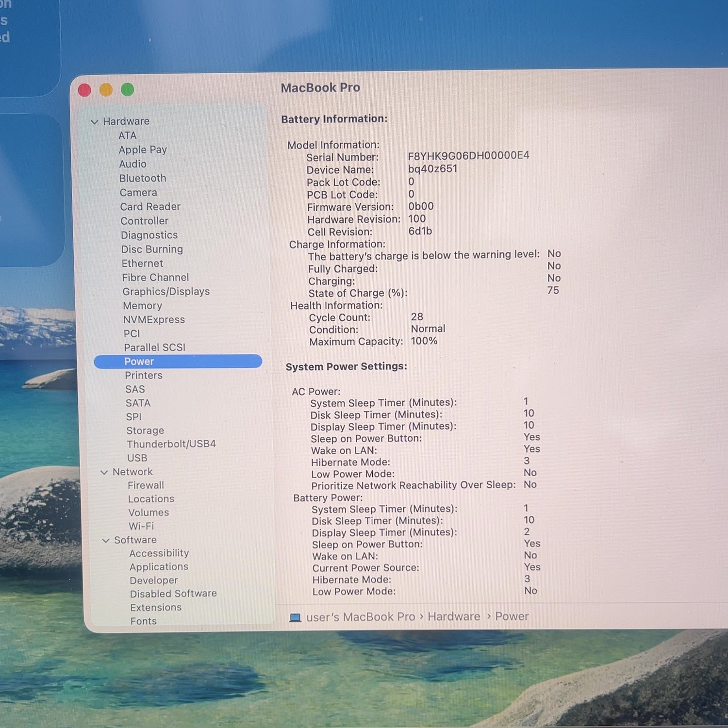This screenshot has width=728, height=728.
Task: Select Graphics/Displays in the sidebar
Action: point(166,291)
